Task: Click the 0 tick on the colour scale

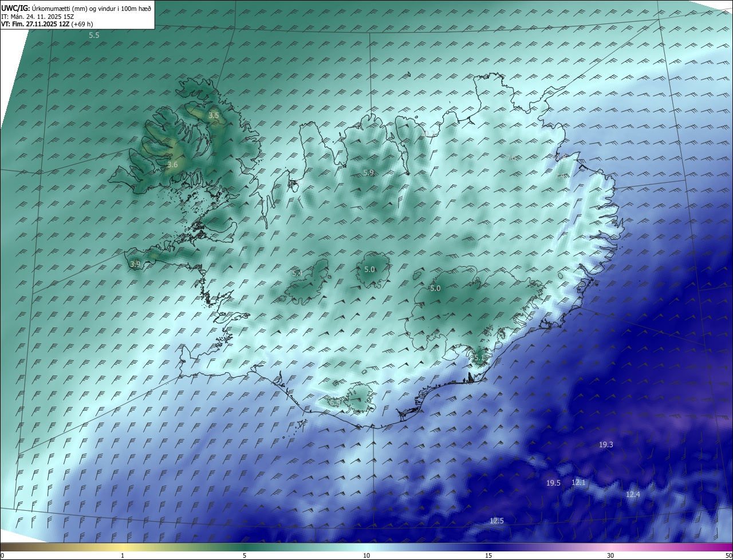Action: coord(2,555)
